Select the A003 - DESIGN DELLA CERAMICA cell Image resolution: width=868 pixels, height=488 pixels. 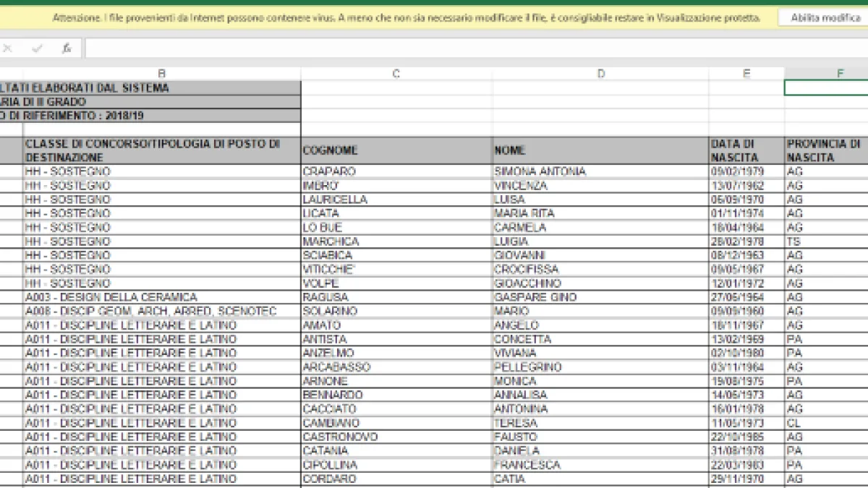(162, 297)
